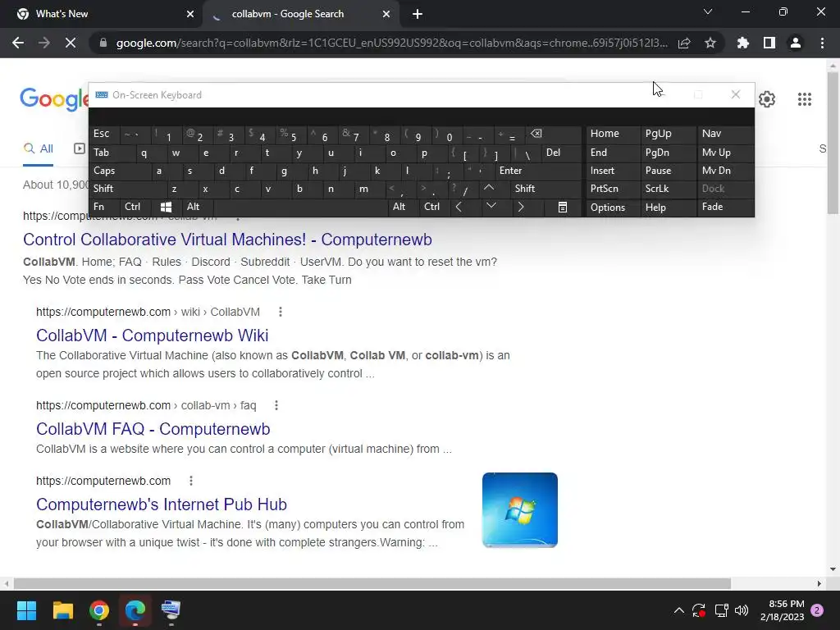Open options for the collab-vm faq result
This screenshot has width=840, height=630.
[x=276, y=405]
